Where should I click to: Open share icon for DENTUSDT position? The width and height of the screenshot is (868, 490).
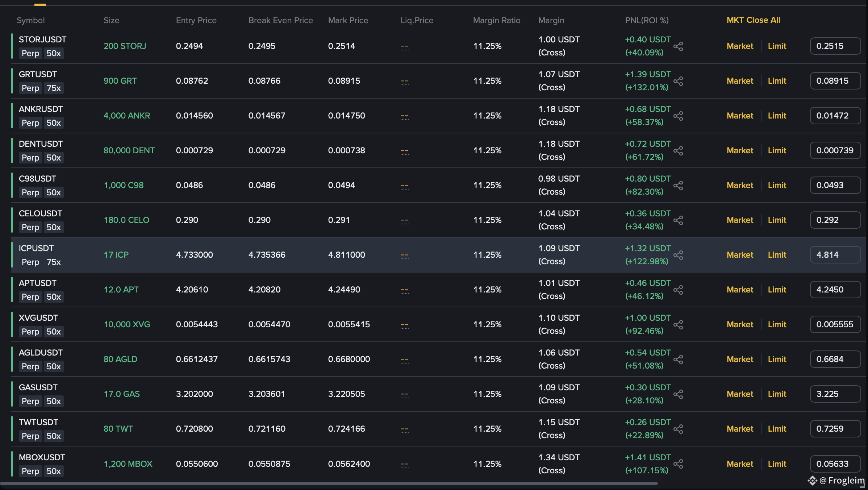click(x=678, y=151)
